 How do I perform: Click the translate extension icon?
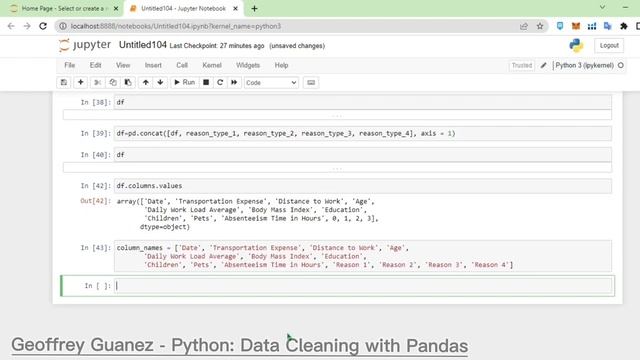click(x=608, y=26)
